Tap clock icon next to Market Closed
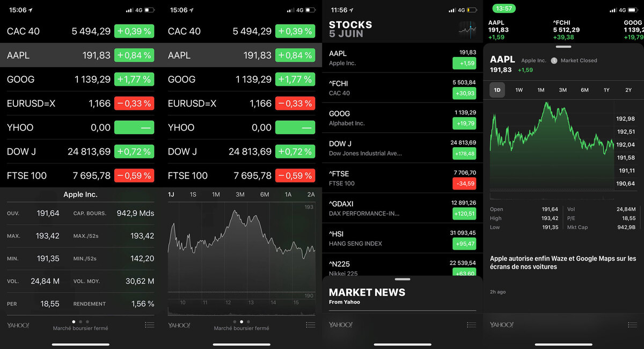This screenshot has height=349, width=644. [x=554, y=61]
